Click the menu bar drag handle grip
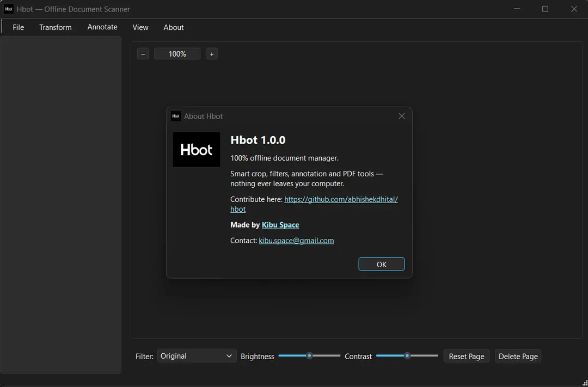This screenshot has height=387, width=588. tap(2, 27)
